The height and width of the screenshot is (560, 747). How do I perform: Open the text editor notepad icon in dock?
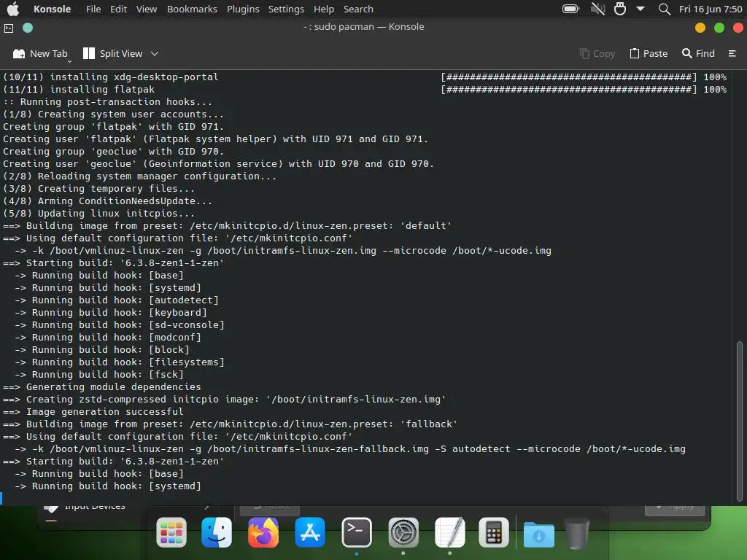click(449, 532)
